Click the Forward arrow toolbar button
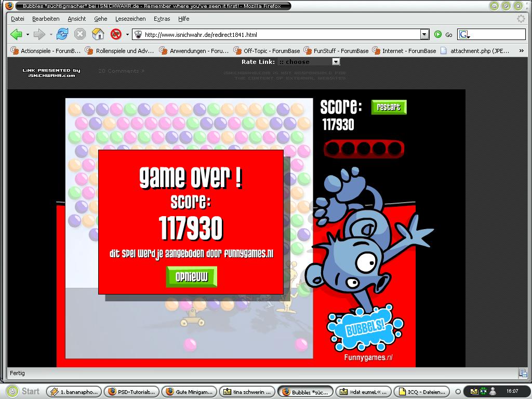This screenshot has width=532, height=399. [39, 34]
